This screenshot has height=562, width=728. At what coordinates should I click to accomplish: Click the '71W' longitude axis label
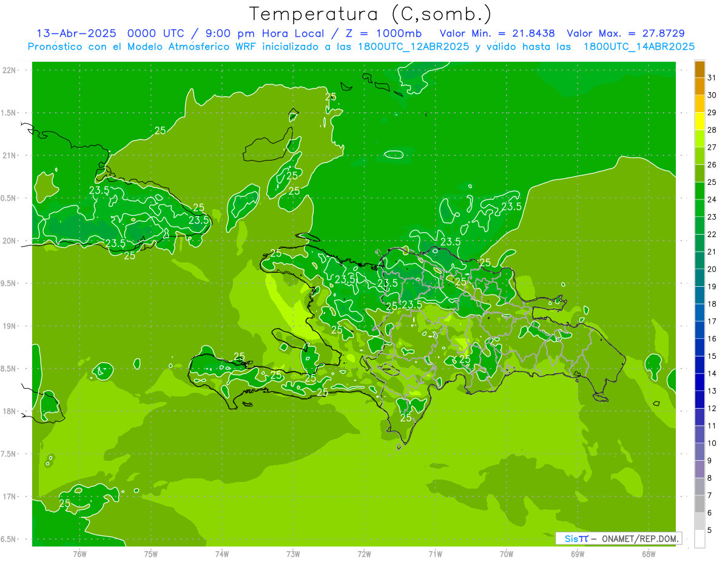[435, 554]
